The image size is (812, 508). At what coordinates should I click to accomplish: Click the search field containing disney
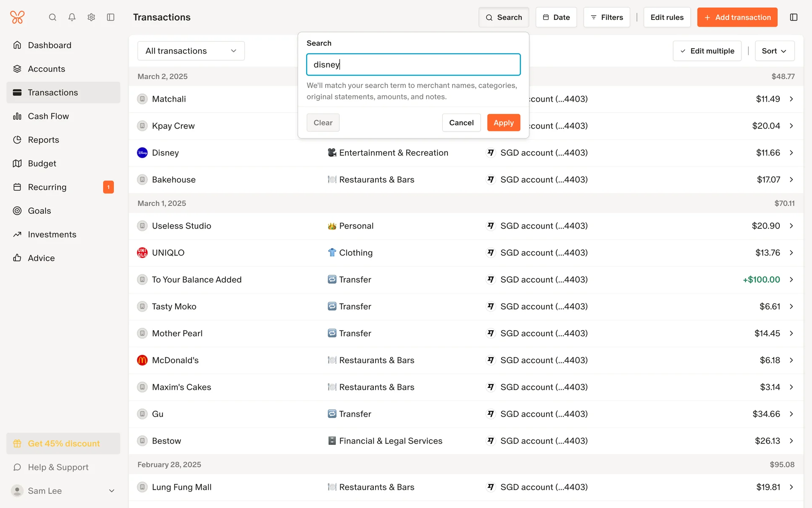pos(413,65)
